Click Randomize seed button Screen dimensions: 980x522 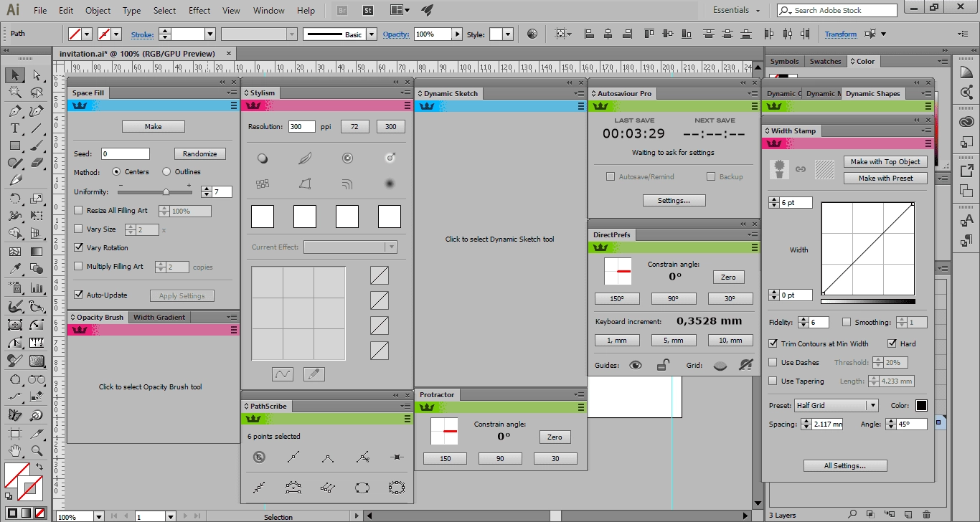200,153
